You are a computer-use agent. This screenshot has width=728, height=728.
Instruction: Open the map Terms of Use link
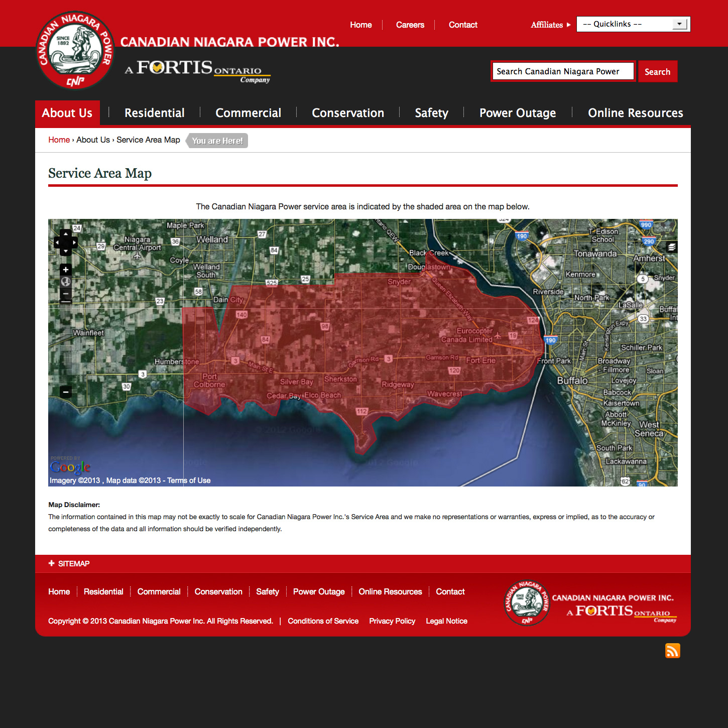(x=189, y=480)
